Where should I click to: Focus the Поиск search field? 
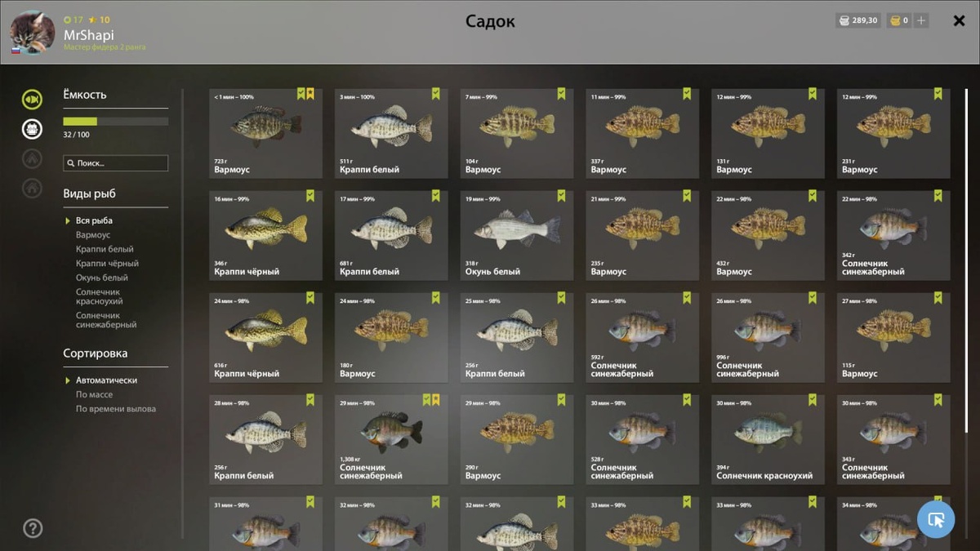[116, 163]
